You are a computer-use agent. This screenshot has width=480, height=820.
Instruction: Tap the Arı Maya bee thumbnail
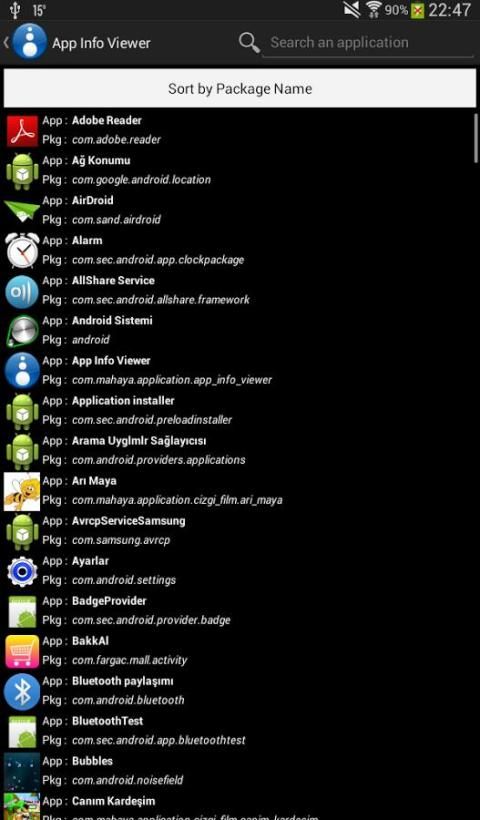(x=22, y=491)
